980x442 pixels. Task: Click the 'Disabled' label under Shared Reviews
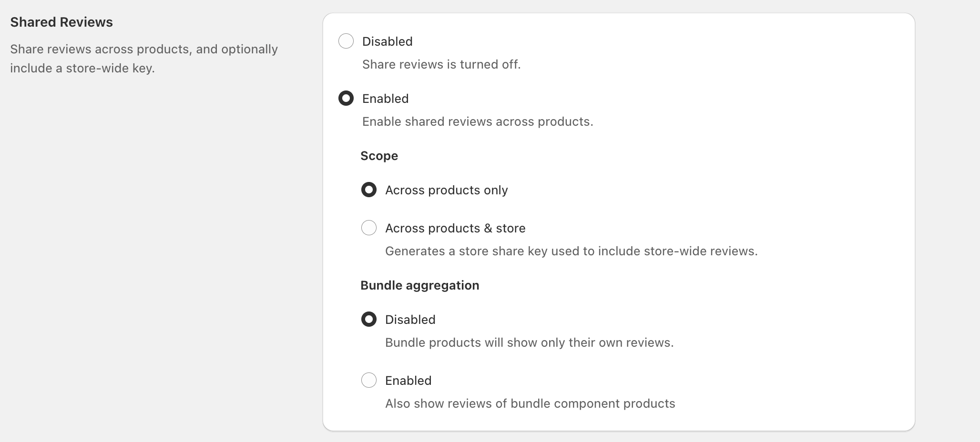point(387,41)
